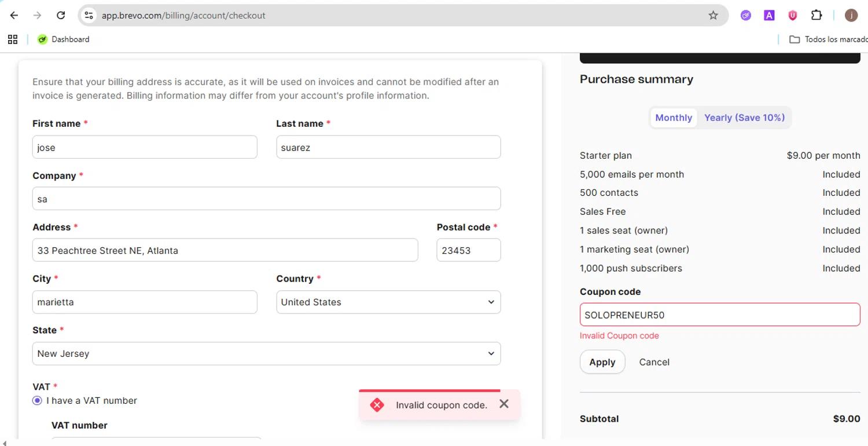
Task: Click the browser address bar URL
Action: coord(183,16)
